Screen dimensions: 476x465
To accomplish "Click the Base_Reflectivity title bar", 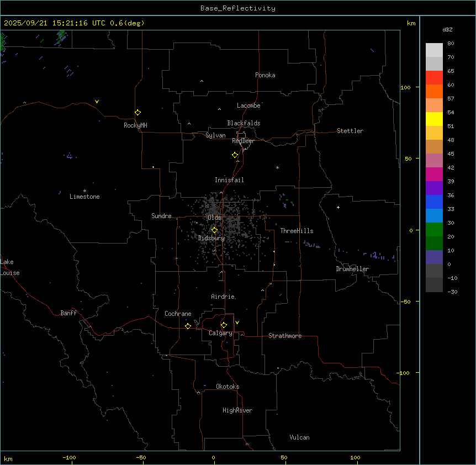I will coord(237,8).
